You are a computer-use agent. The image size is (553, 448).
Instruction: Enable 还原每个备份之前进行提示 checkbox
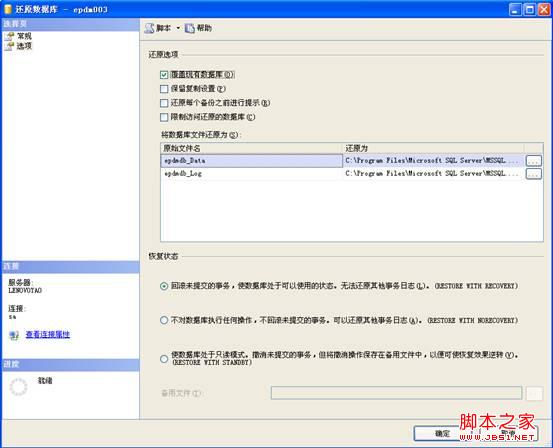tap(164, 103)
